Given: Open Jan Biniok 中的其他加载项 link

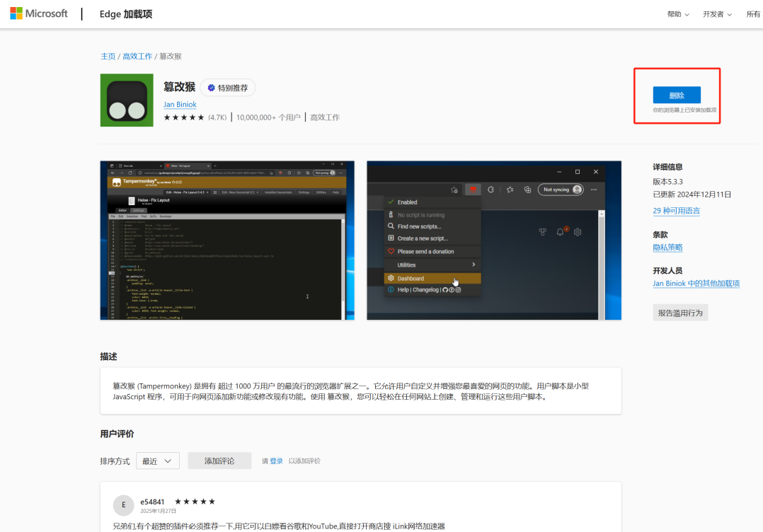Looking at the screenshot, I should [x=696, y=283].
